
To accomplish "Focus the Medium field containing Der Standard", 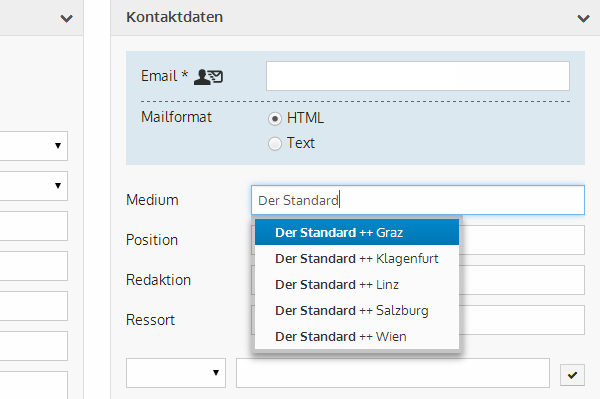I will point(418,200).
